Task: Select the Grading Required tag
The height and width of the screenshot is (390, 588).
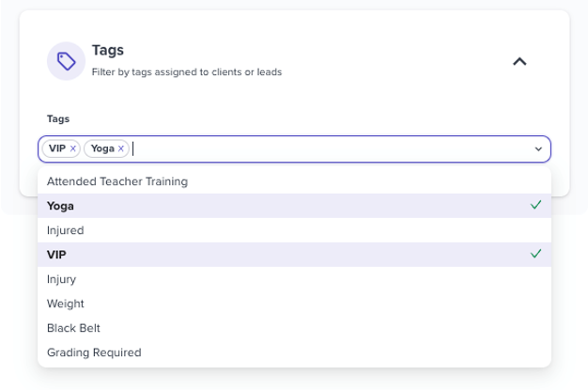Action: (x=294, y=352)
